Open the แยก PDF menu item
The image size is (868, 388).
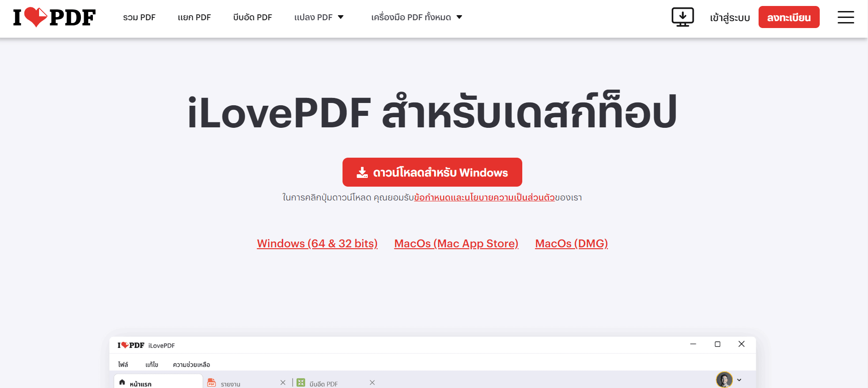[194, 17]
